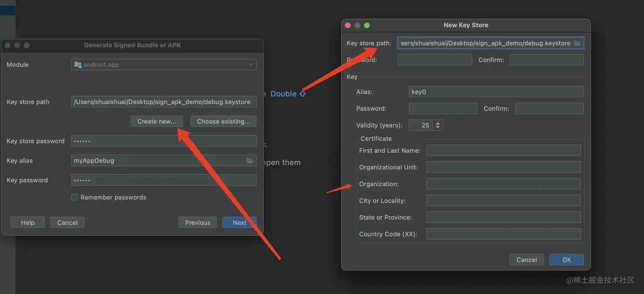644x294 pixels.
Task: Click the Double shift link in background editor
Action: point(288,94)
